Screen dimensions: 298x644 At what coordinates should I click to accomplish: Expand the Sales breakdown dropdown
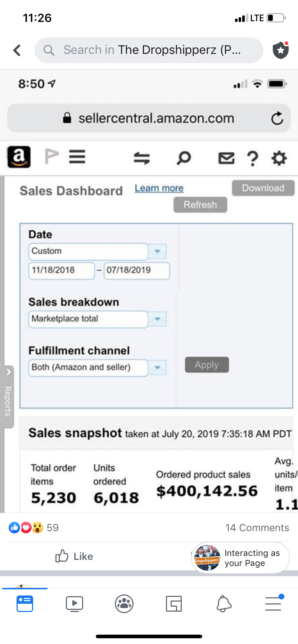157,319
